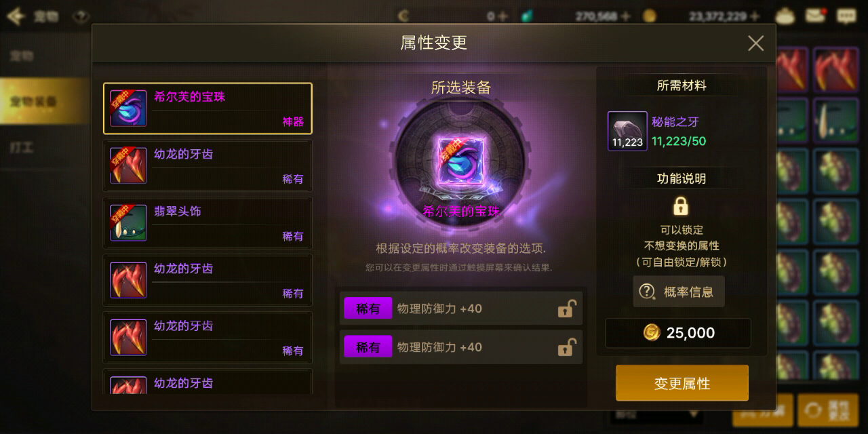Viewport: 868px width, 434px height.
Task: Open the mail envelope icon
Action: [815, 16]
